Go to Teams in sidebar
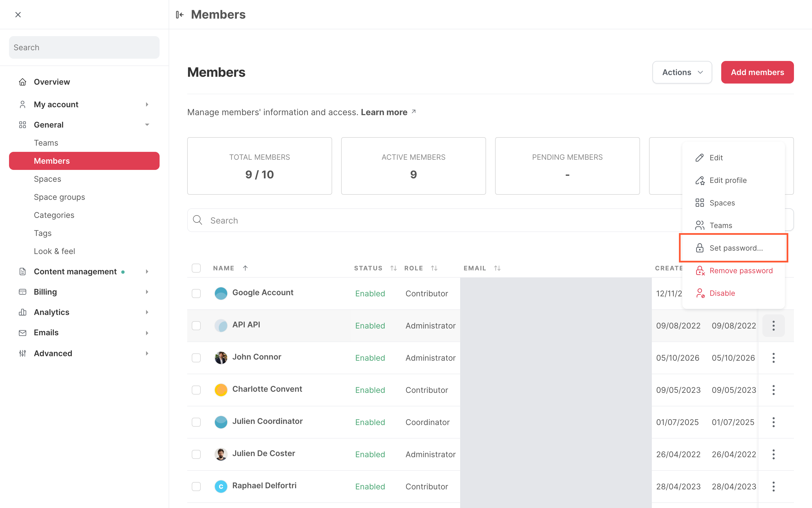Screen dimensions: 812x508 46,143
